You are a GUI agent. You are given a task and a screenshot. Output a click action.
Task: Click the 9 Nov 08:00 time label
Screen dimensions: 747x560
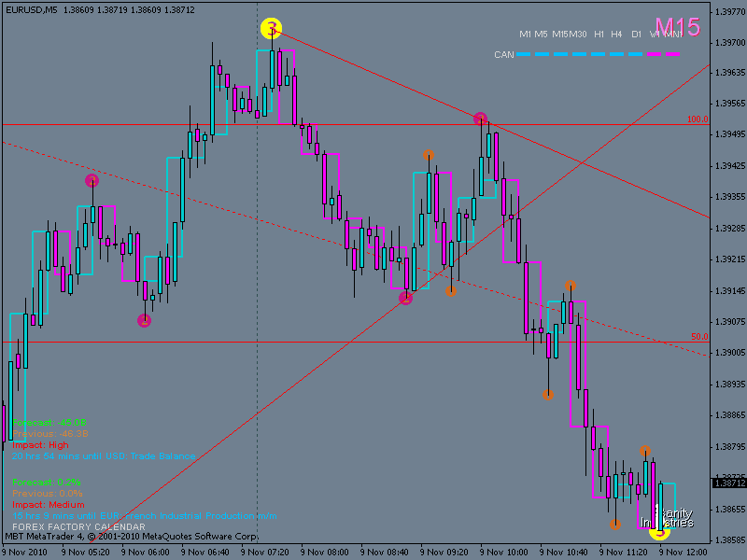tap(324, 553)
